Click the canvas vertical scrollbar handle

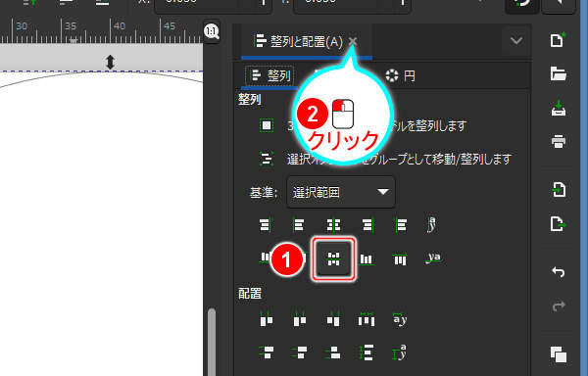coord(212,342)
